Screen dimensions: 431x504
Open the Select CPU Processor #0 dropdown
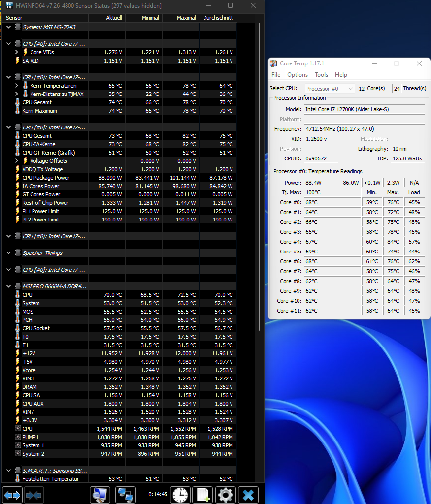click(x=330, y=89)
